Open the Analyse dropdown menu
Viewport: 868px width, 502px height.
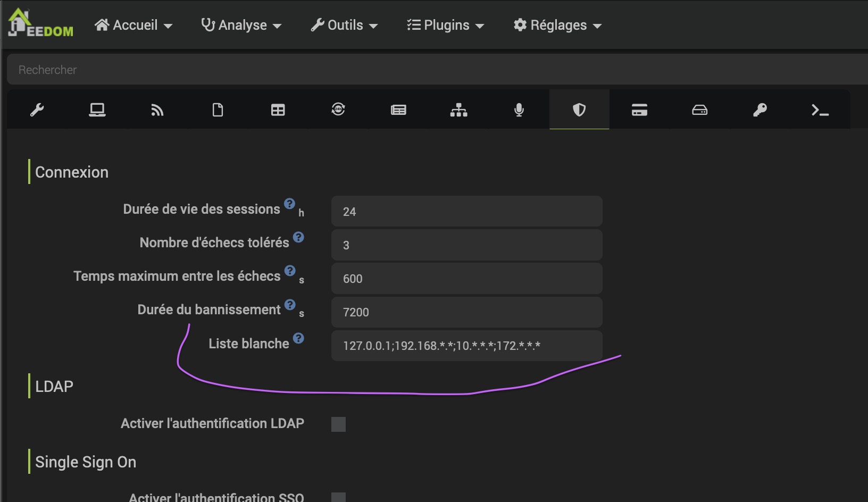pyautogui.click(x=241, y=25)
